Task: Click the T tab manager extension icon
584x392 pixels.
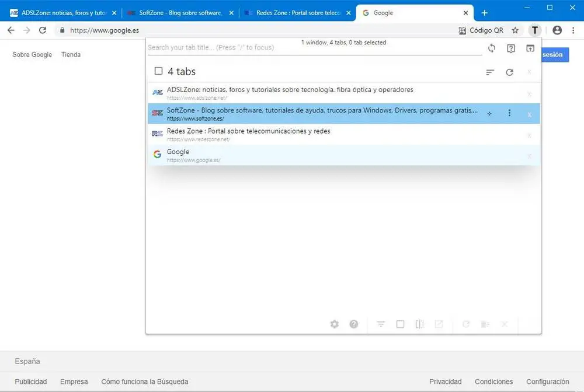Action: click(535, 30)
